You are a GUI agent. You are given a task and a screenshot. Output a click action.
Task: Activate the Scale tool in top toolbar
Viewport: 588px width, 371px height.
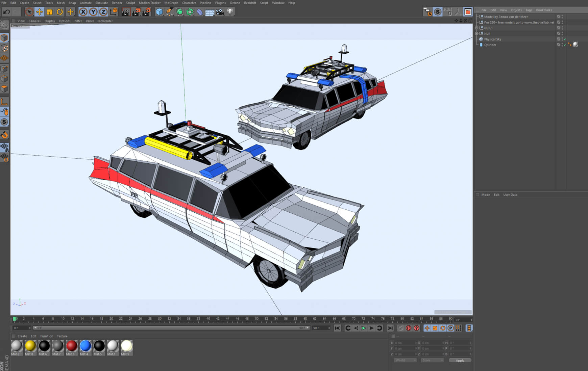(x=50, y=12)
